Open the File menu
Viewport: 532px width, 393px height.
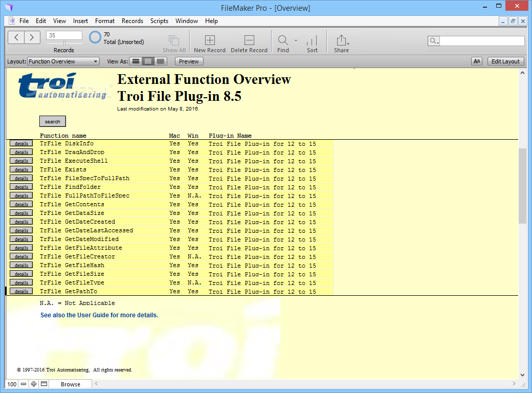click(x=24, y=20)
